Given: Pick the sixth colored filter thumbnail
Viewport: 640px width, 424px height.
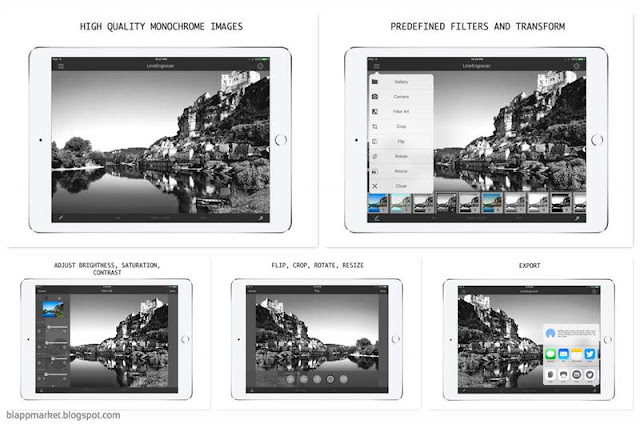Looking at the screenshot, I should point(492,203).
